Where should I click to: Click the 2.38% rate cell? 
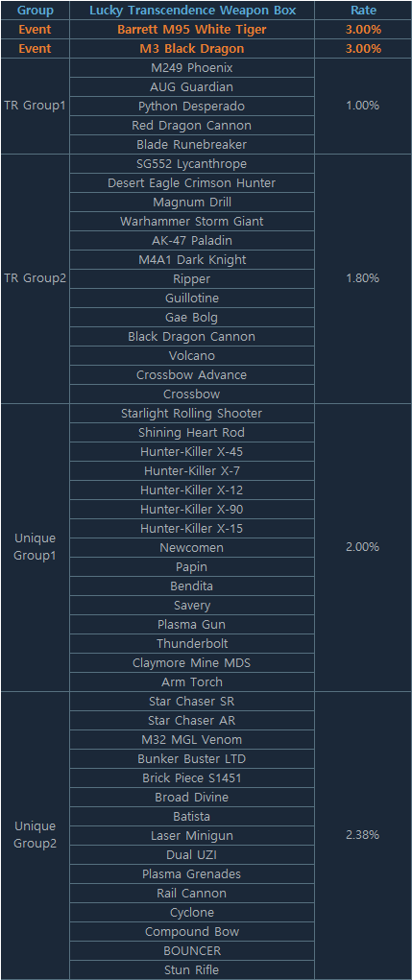[363, 835]
